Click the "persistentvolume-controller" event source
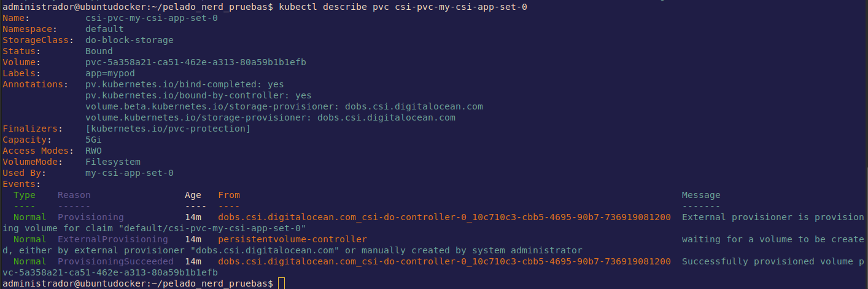 (292, 239)
